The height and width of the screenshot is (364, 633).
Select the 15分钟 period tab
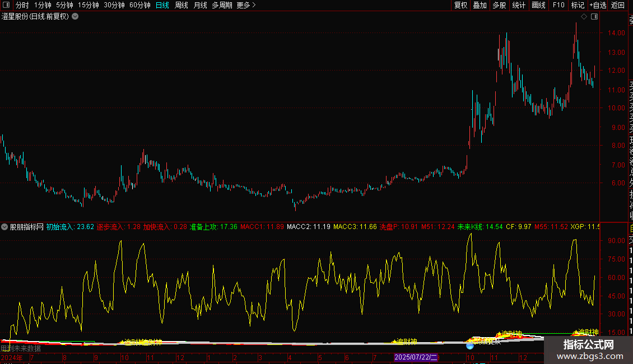(89, 5)
